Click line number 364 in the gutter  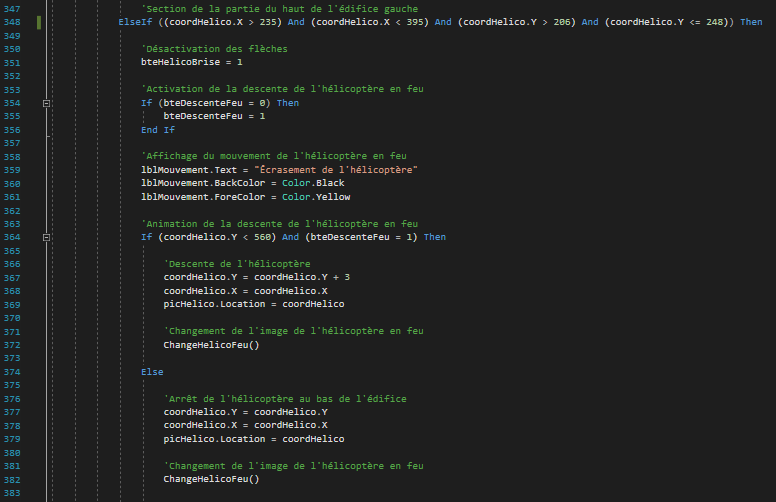coord(12,237)
